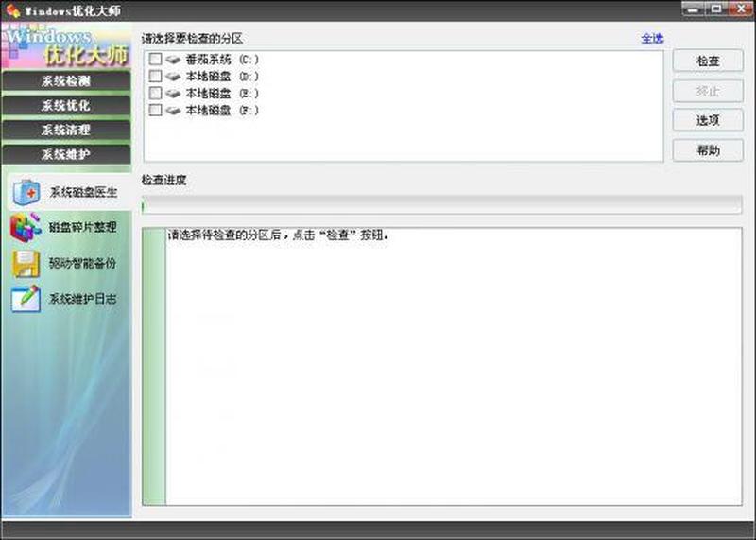This screenshot has width=756, height=540.
Task: Check the box for 本地磁盘 (F:)
Action: click(155, 110)
